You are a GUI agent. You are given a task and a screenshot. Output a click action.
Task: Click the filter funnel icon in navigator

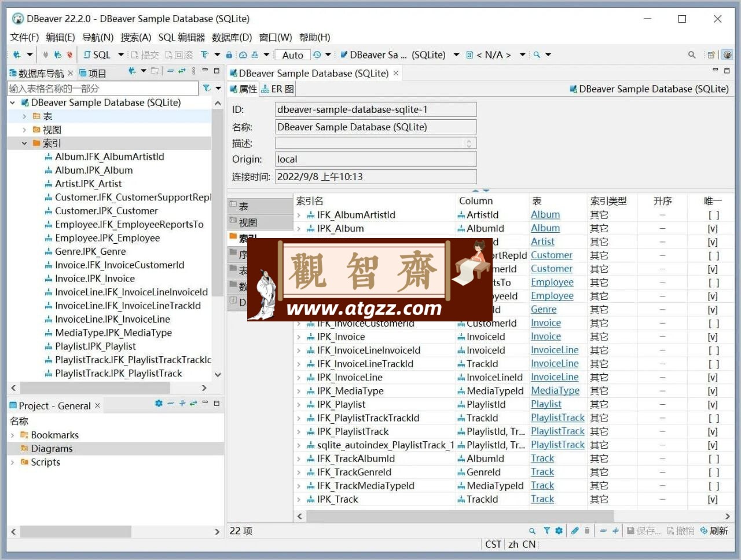(207, 88)
